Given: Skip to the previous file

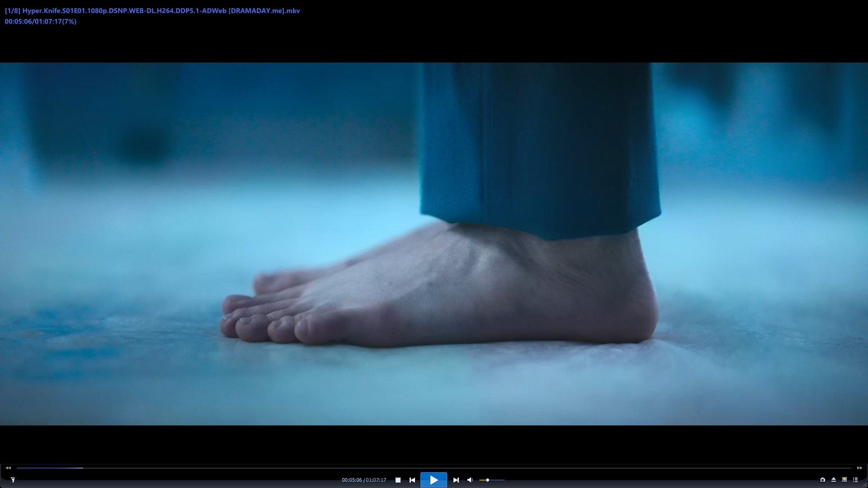Looking at the screenshot, I should [x=412, y=480].
